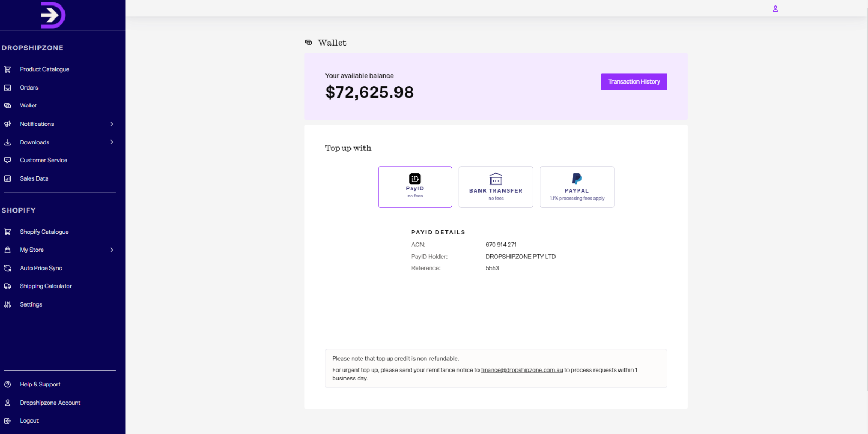
Task: Expand the My Store submenu chevron
Action: 112,250
